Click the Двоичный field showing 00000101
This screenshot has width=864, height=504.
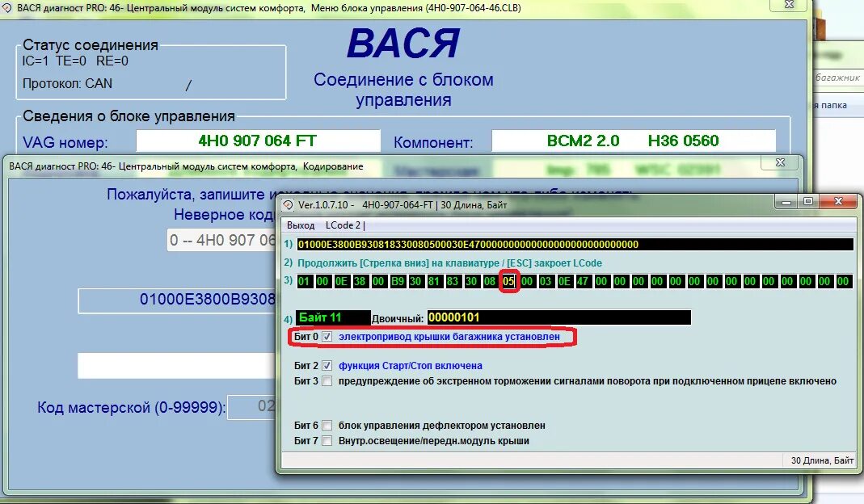(558, 317)
